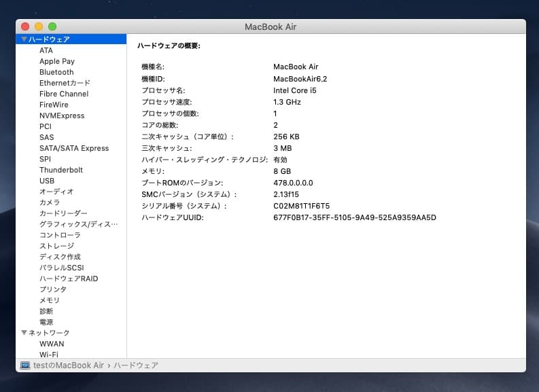Click the 機種名 value MacBook Air

click(296, 67)
